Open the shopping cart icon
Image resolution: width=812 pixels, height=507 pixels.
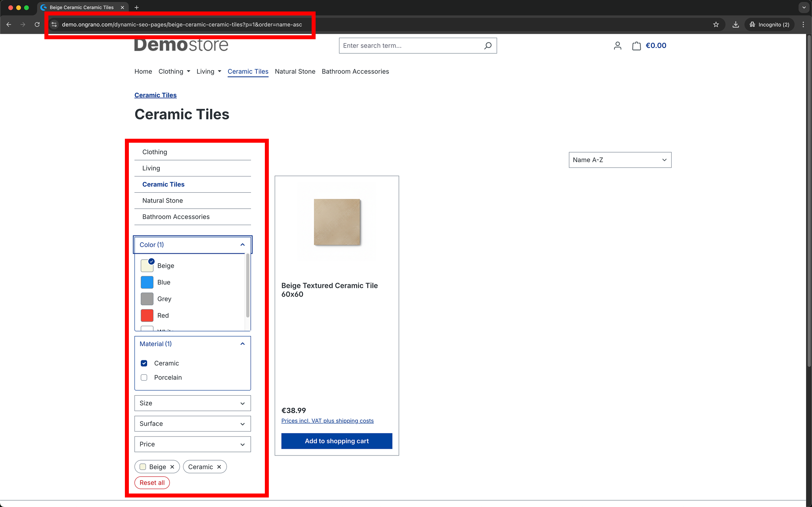point(636,46)
